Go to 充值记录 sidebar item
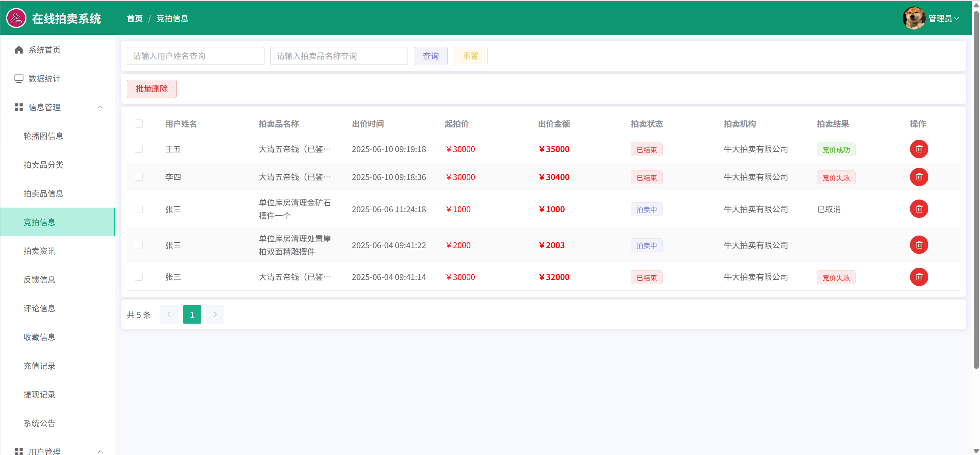 pyautogui.click(x=39, y=366)
